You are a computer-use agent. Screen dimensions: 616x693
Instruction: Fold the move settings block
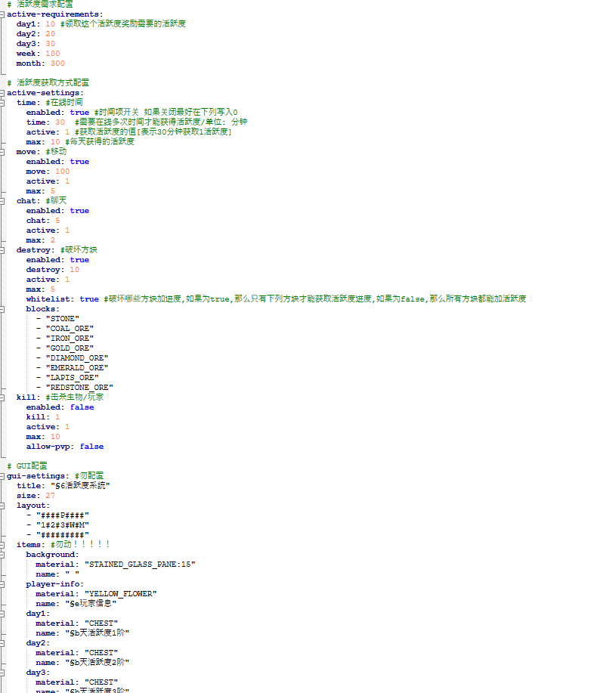coord(3,152)
